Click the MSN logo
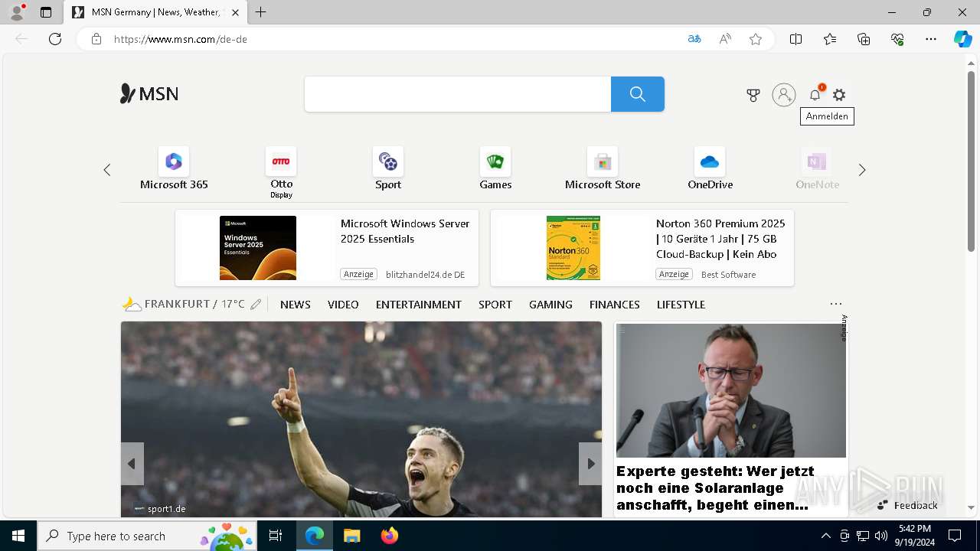The image size is (980, 551). click(x=149, y=94)
